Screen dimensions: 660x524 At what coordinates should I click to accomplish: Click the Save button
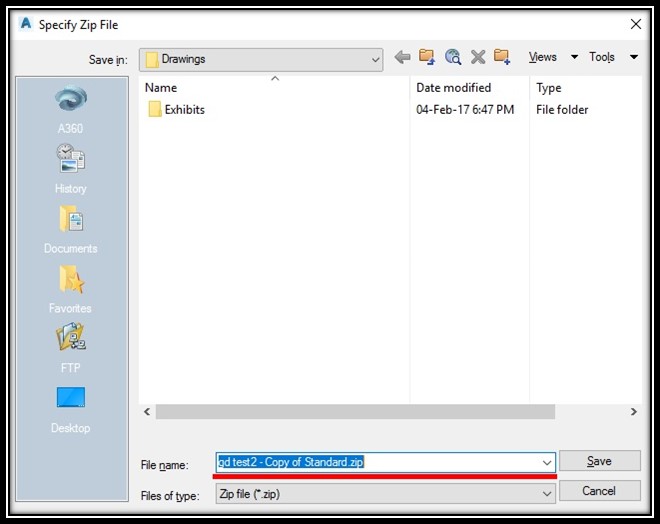point(599,461)
